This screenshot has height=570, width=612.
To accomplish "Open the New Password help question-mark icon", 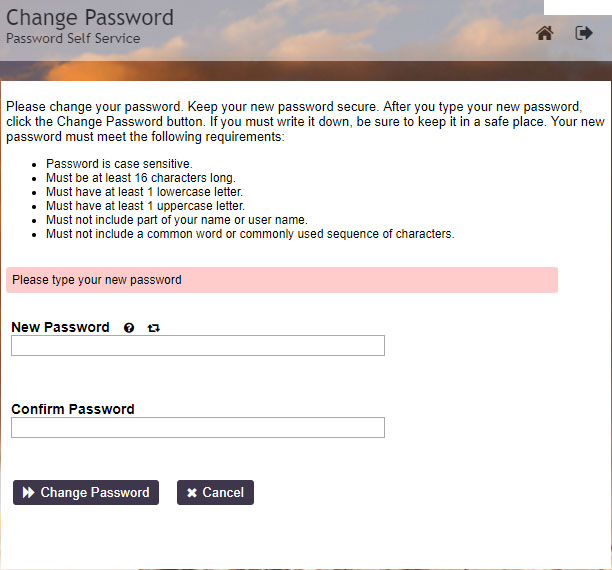I will pos(129,328).
